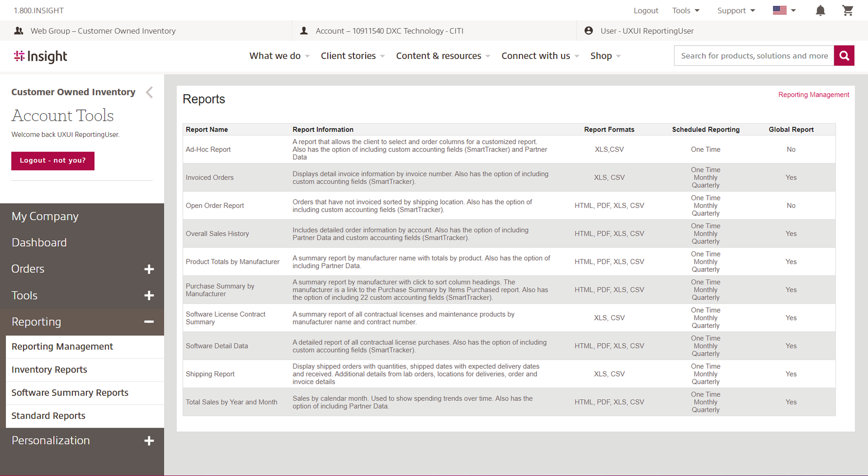Viewport: 868px width, 476px height.
Task: Expand the Tools sidebar section
Action: click(149, 295)
